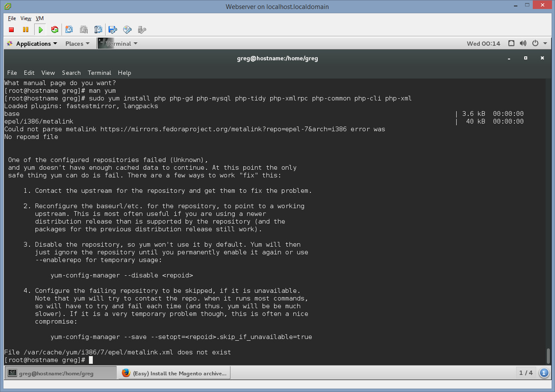Click the terminal vertical scrollbar thumb

coord(548,356)
